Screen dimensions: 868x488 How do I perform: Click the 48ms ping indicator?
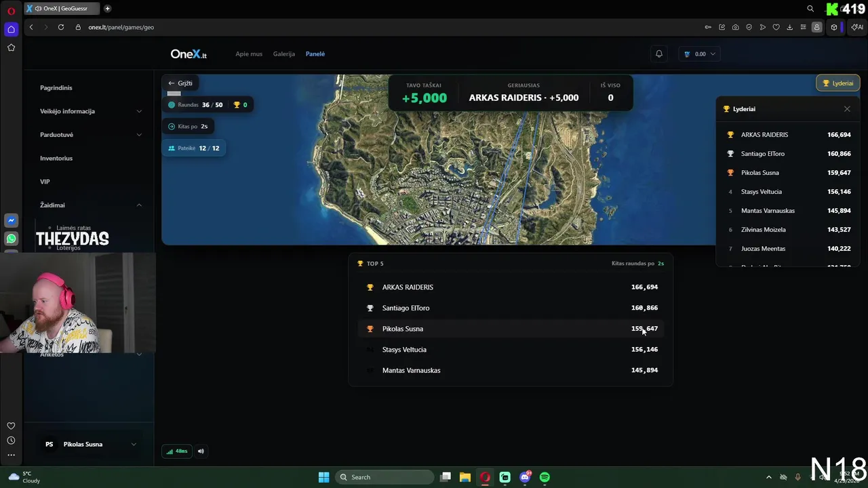[x=177, y=451]
